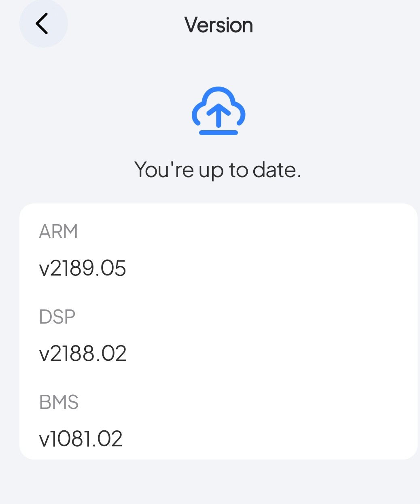Click the "You're up to date." message
The image size is (420, 504).
218,170
